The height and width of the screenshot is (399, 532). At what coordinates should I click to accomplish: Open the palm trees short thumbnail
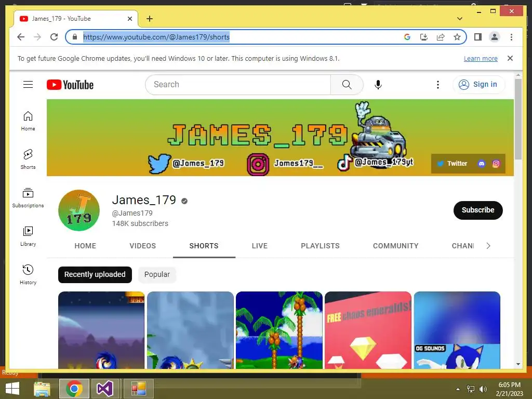[x=279, y=330]
